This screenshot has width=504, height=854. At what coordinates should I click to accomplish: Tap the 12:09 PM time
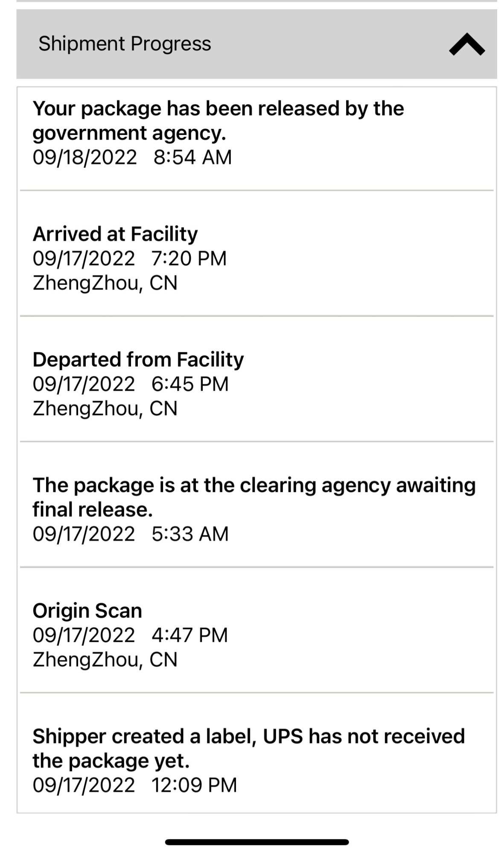(194, 785)
